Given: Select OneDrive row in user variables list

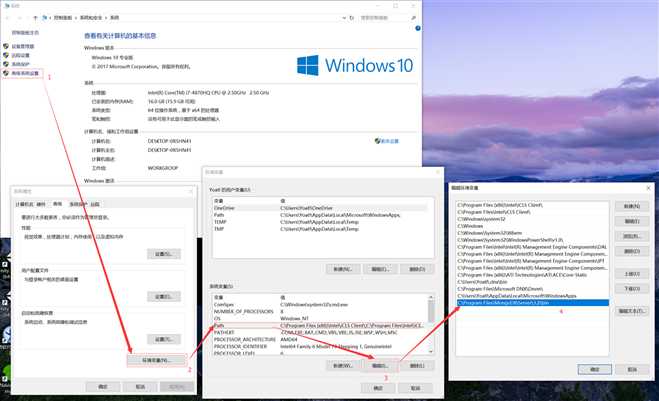Looking at the screenshot, I should (319, 208).
